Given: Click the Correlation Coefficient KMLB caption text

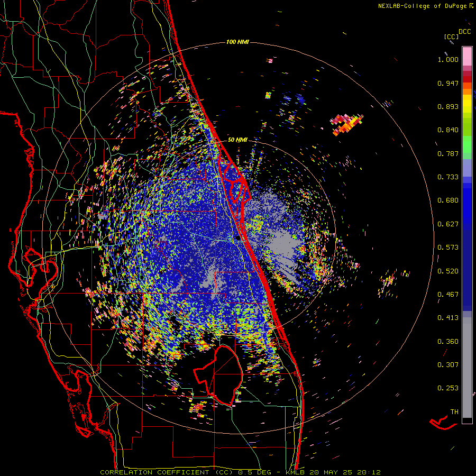Looking at the screenshot, I should [240, 472].
